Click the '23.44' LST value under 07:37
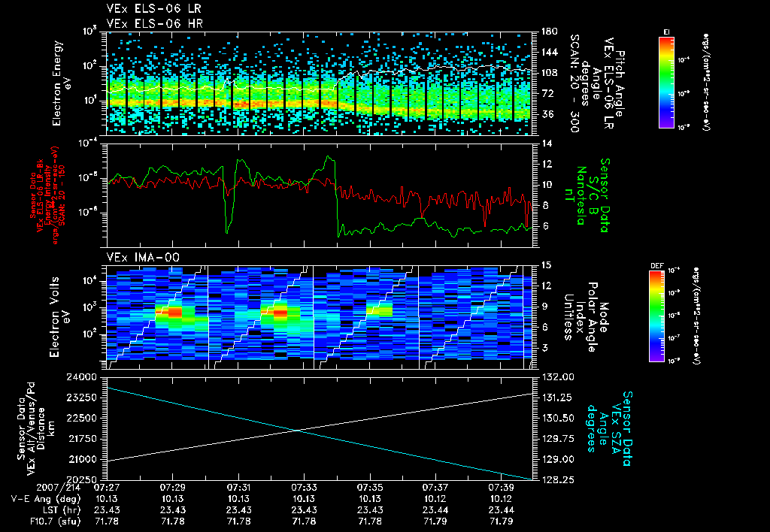The height and width of the screenshot is (532, 770). point(435,510)
